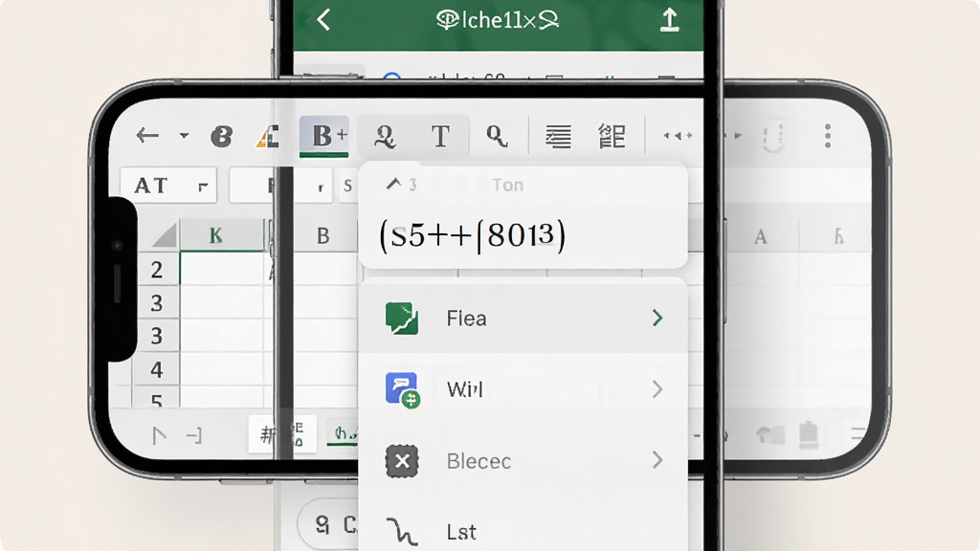Choose the Blecec menu item
Viewport: 980px width, 551px height.
tap(523, 461)
